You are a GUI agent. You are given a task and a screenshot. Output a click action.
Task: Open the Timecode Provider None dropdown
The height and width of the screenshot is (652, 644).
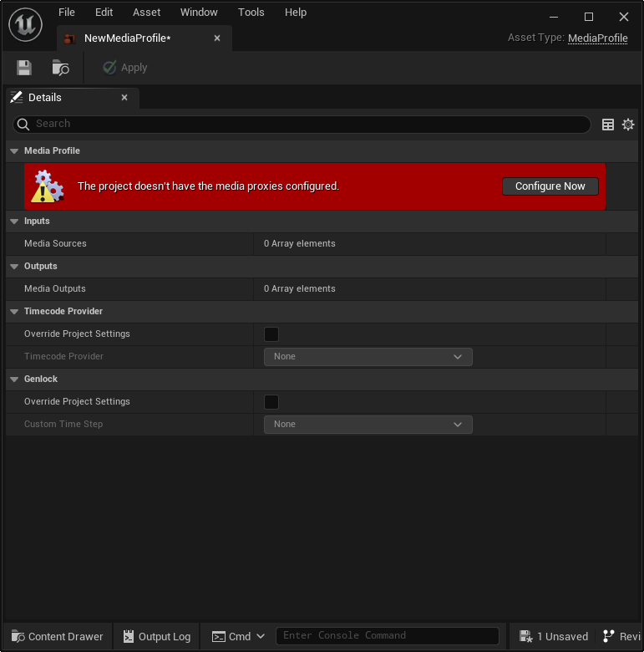point(368,357)
